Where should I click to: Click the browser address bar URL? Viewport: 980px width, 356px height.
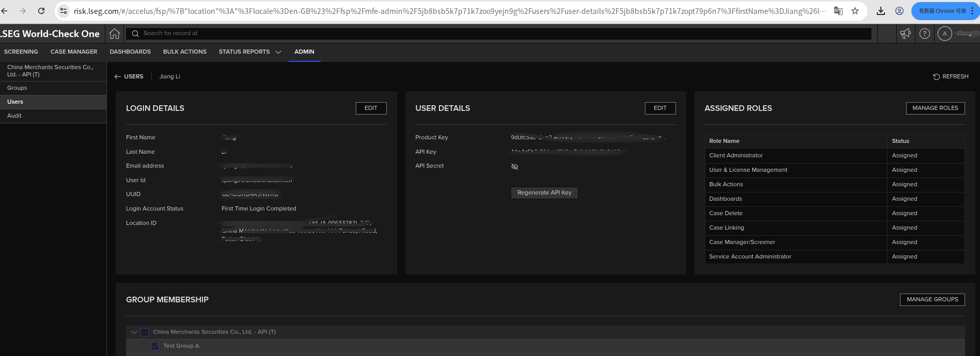pyautogui.click(x=449, y=11)
